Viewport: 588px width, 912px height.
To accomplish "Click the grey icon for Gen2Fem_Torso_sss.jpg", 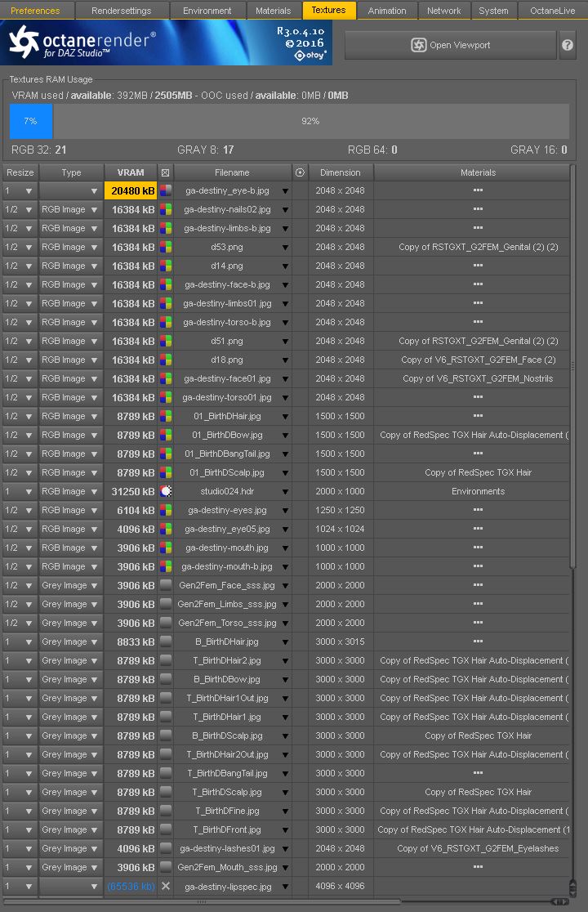I will coord(166,623).
